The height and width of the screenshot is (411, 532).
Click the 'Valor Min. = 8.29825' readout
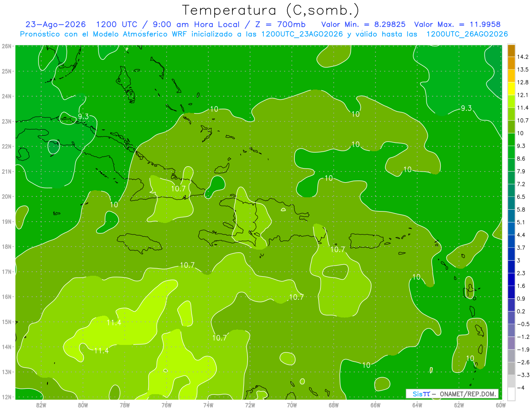364,24
